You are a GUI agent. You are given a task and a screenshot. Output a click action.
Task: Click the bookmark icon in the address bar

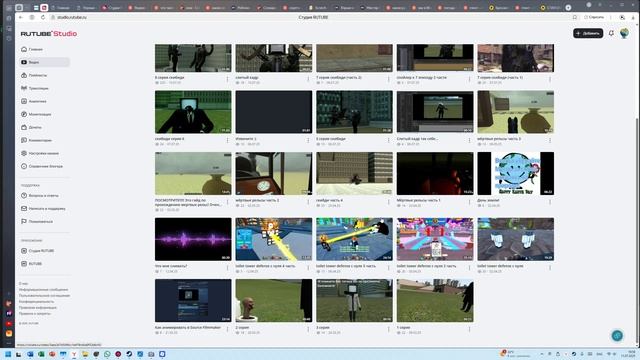click(575, 17)
